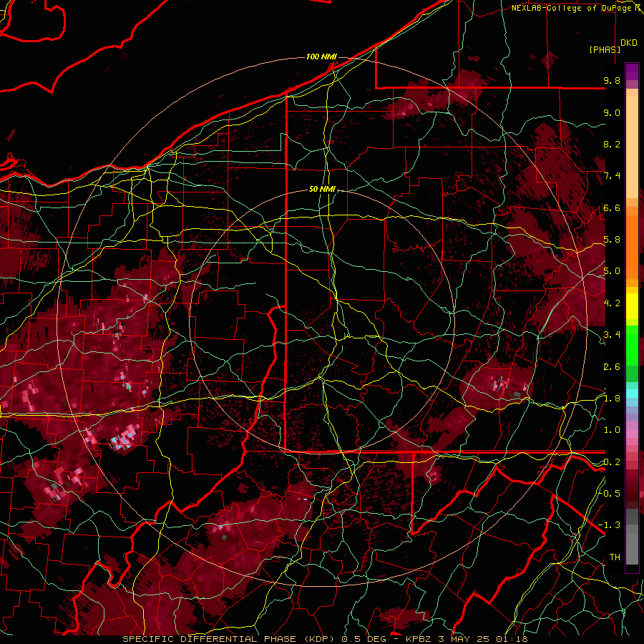Pick the bright green segment of color bar
Viewport: 644px width, 644px height.
click(632, 345)
